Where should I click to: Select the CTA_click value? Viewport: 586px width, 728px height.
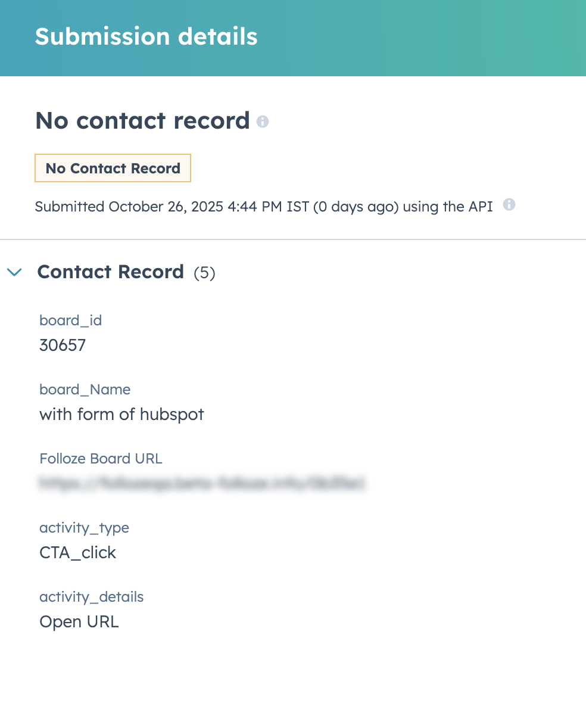click(x=77, y=553)
